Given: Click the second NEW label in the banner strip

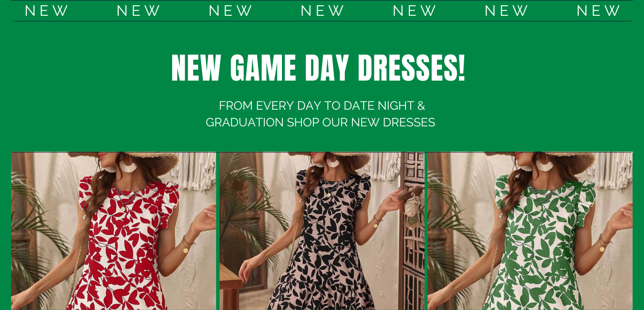Looking at the screenshot, I should 138,10.
